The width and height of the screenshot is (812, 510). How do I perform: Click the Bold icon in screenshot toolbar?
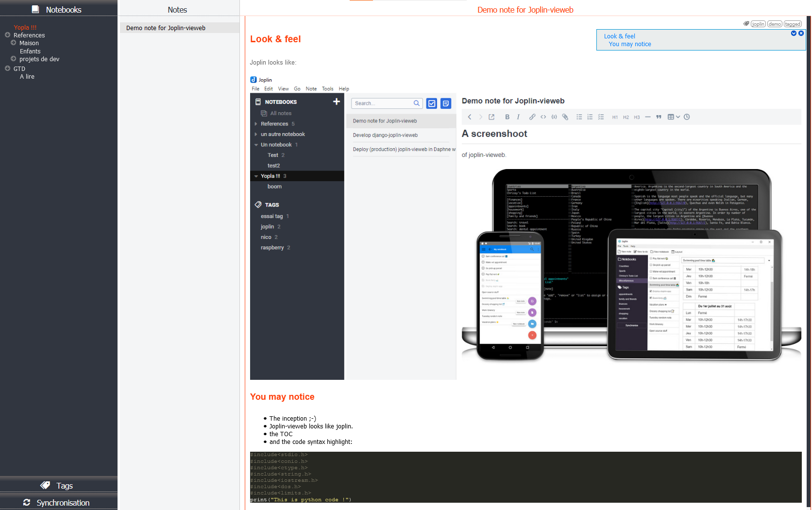507,117
